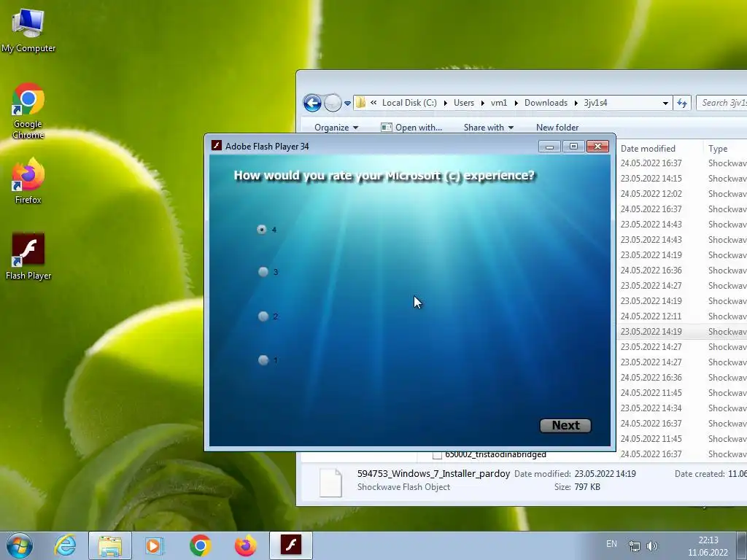The image size is (747, 560).
Task: Click the Flash Player title bar icon
Action: pos(216,146)
